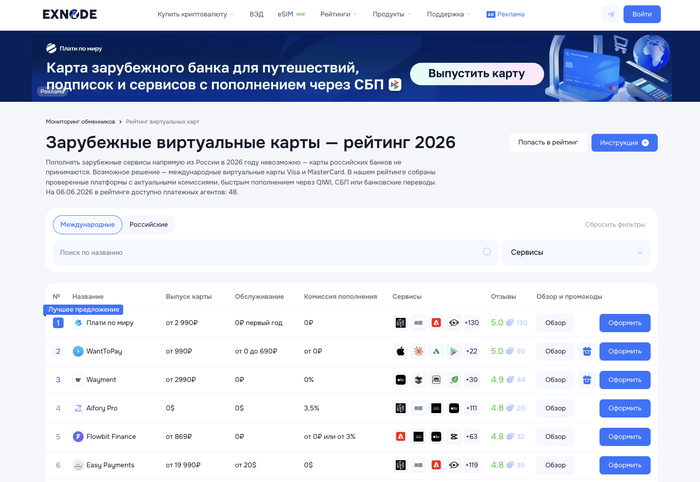Click Оформить for Easy Payments
The width and height of the screenshot is (700, 482).
625,465
